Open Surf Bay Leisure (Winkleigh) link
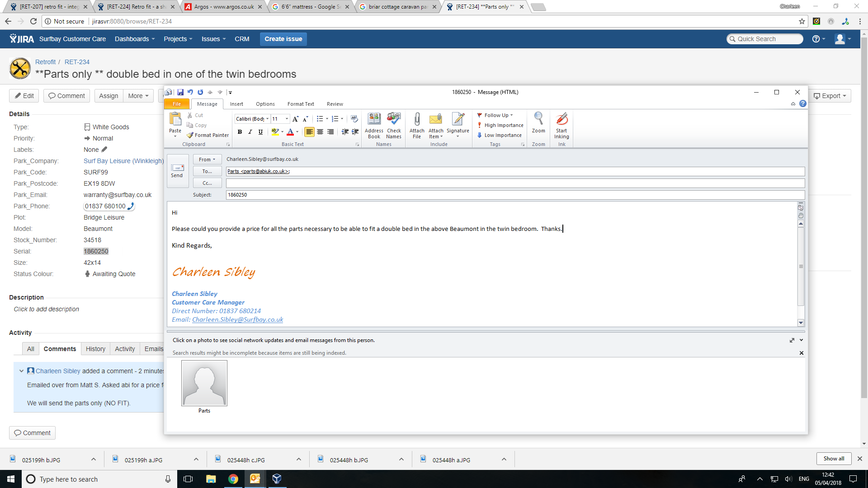The height and width of the screenshot is (488, 868). click(x=123, y=161)
